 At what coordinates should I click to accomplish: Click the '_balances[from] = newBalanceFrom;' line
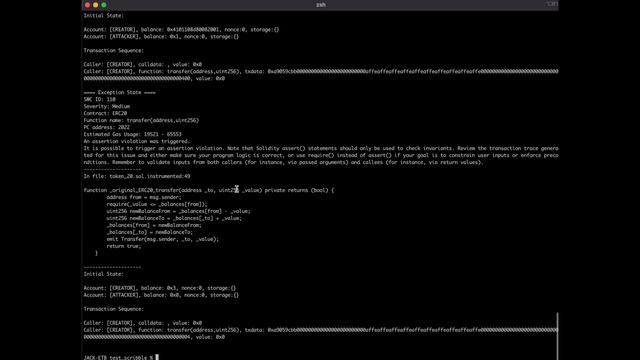tap(154, 225)
